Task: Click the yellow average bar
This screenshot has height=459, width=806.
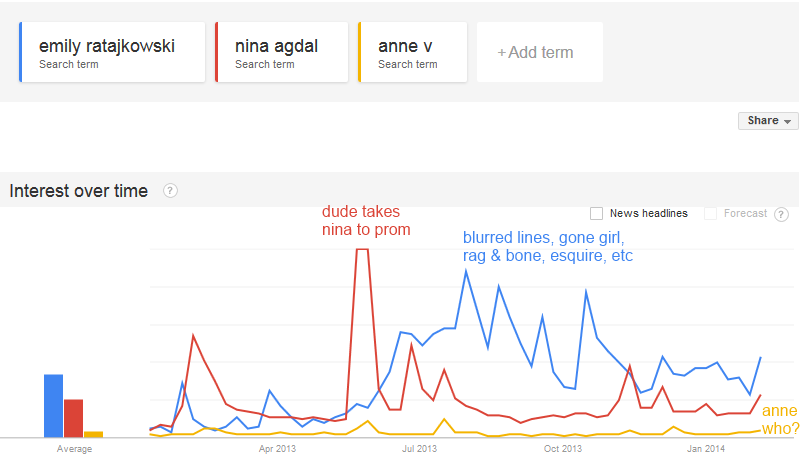Action: point(93,434)
